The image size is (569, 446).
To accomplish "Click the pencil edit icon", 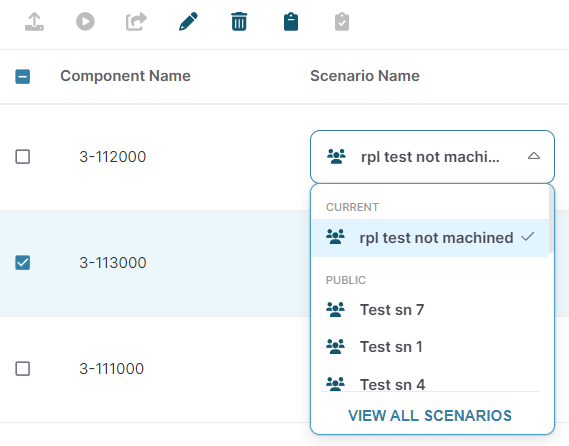I will [x=188, y=21].
